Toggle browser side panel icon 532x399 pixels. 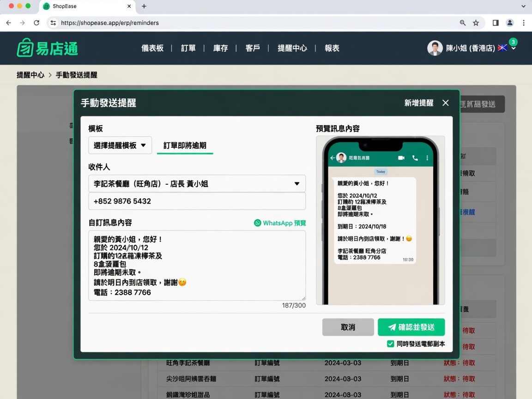(496, 23)
